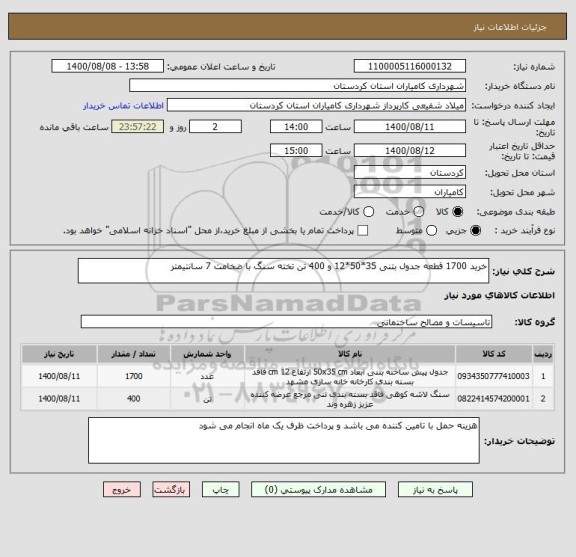Viewport: 576px width, 557px height.
Task: Click the مشاهده مدارک پیوستی (0) button
Action: click(x=318, y=490)
